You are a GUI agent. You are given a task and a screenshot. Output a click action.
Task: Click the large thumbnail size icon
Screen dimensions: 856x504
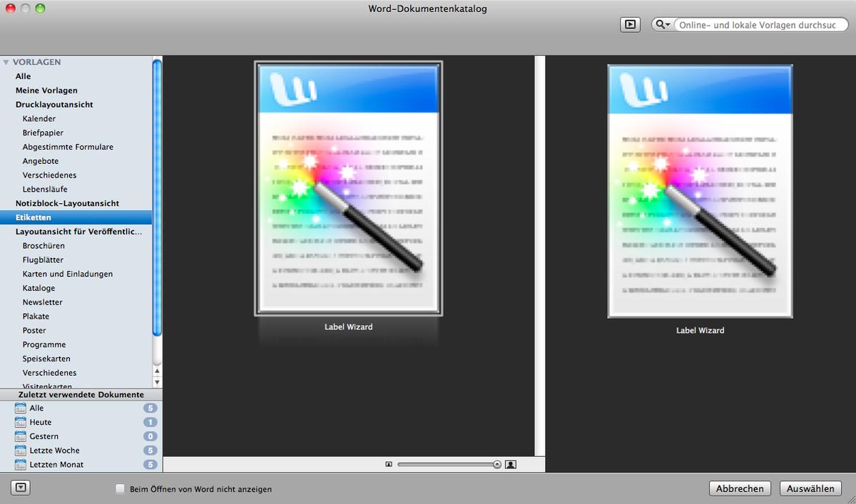click(511, 464)
